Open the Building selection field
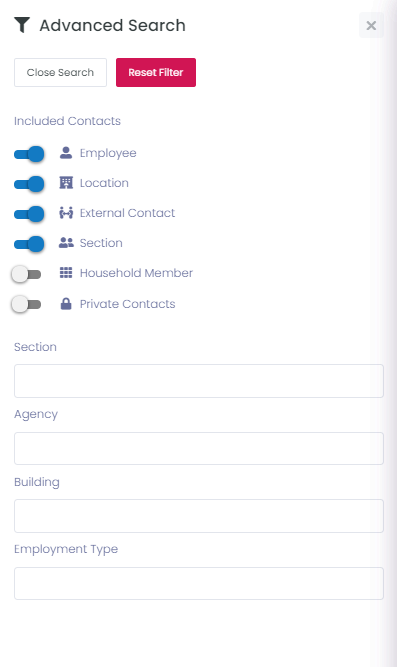Viewport: 397px width, 667px height. point(199,516)
